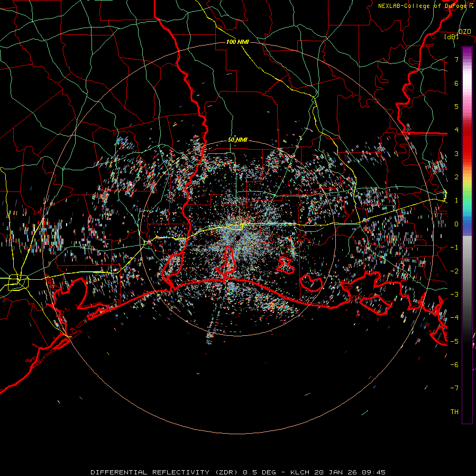This screenshot has height=476, width=476.
Task: Click the Differential Reflectivity caption at bottom
Action: [238, 472]
